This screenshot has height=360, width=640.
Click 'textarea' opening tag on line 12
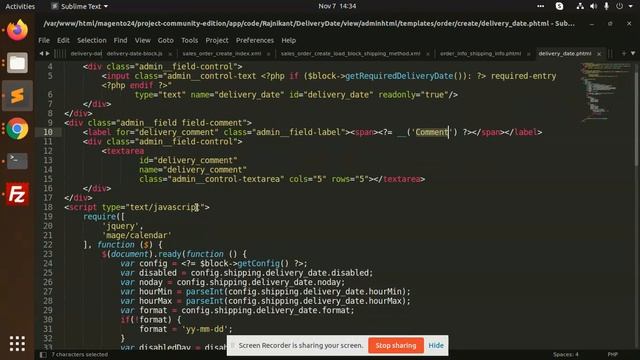tap(125, 151)
